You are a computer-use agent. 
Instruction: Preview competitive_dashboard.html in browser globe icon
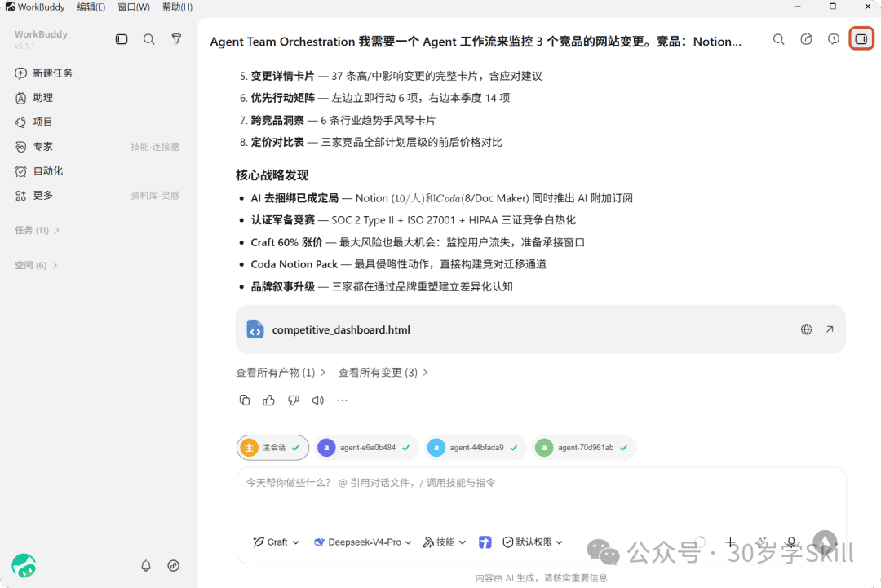(806, 329)
